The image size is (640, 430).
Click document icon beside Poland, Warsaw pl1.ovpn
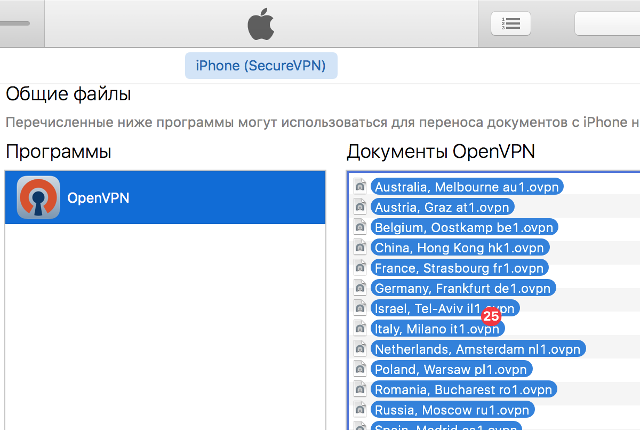click(360, 368)
